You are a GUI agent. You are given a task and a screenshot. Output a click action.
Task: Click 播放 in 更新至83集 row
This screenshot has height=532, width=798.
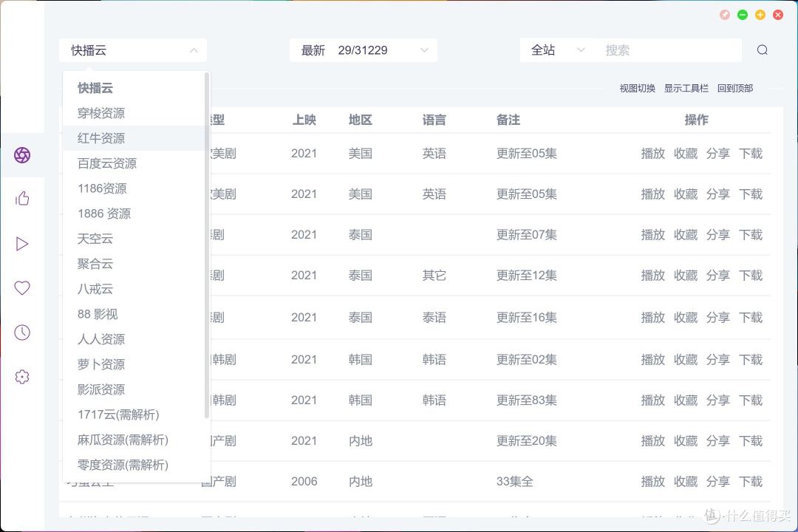click(653, 400)
